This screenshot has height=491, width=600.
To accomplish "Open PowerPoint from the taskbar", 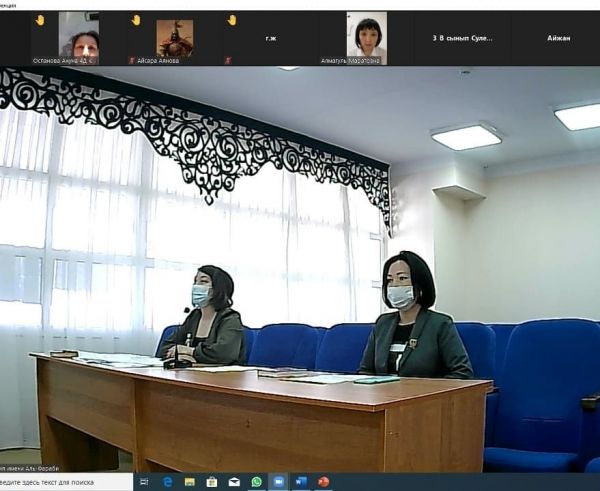I will click(323, 481).
